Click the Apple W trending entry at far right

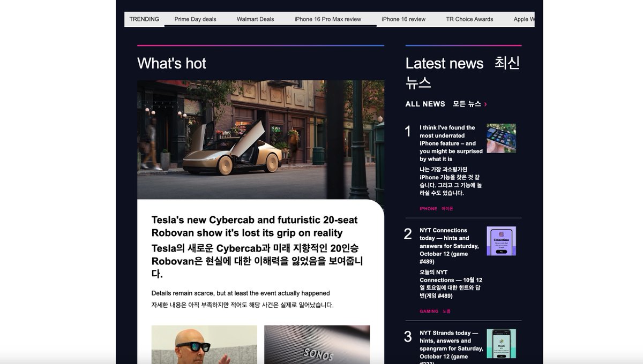[x=524, y=19]
